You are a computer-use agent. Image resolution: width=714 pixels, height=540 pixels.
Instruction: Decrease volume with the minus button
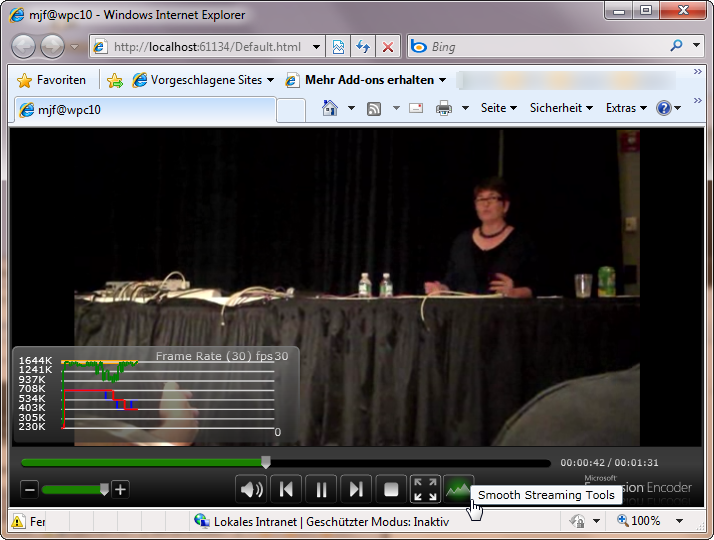29,490
